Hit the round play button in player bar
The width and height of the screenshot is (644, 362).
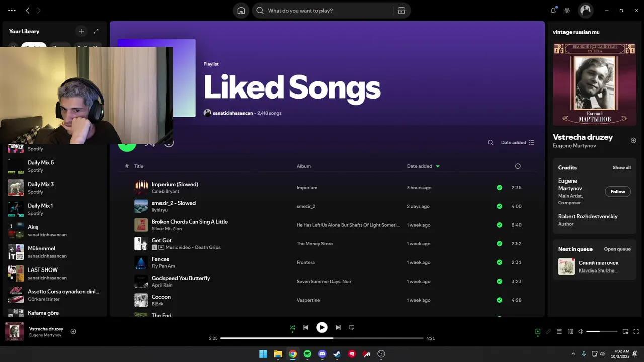point(322,328)
